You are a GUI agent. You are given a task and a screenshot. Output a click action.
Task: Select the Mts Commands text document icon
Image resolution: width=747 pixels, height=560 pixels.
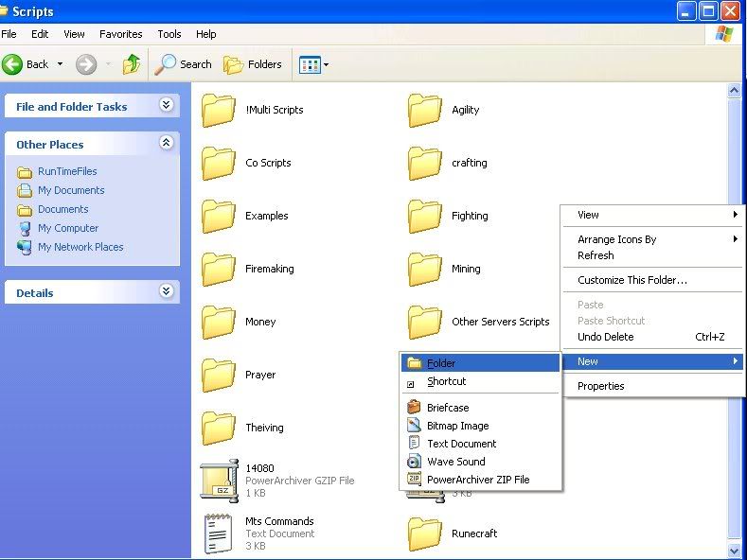pyautogui.click(x=219, y=534)
